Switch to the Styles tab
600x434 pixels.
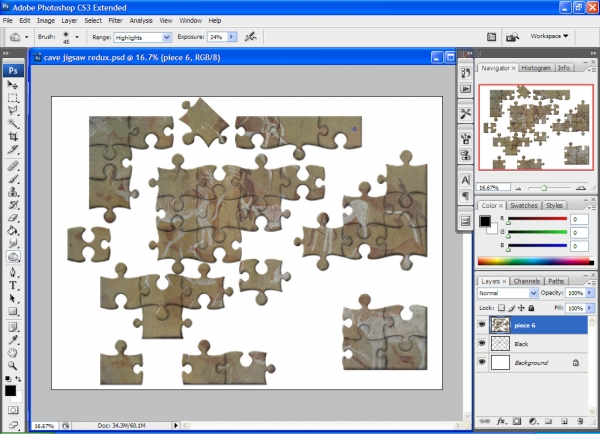tap(554, 206)
